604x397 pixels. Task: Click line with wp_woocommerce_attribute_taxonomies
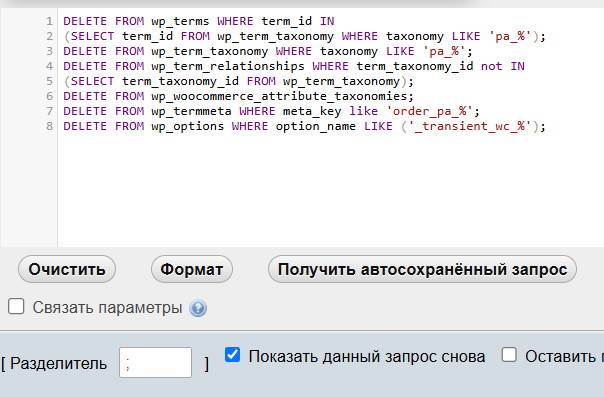[238, 96]
